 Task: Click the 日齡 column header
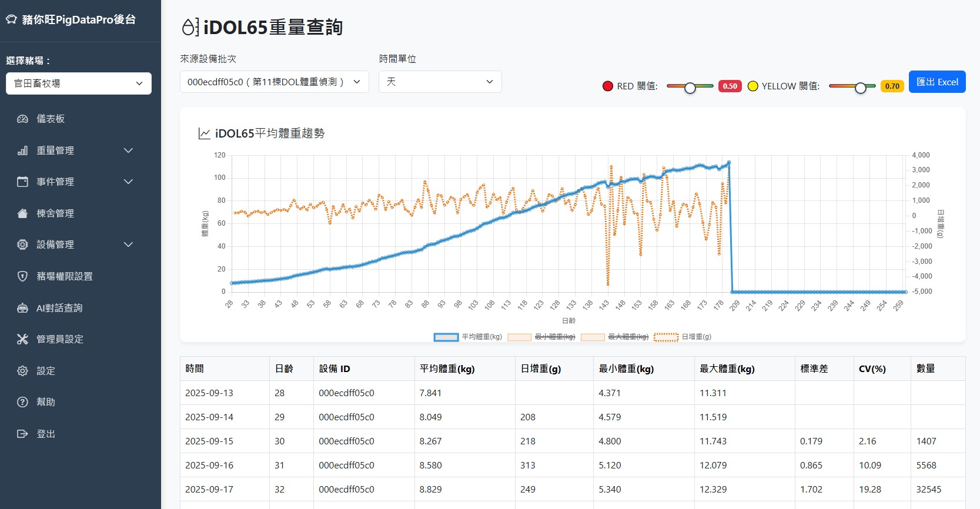(x=292, y=369)
